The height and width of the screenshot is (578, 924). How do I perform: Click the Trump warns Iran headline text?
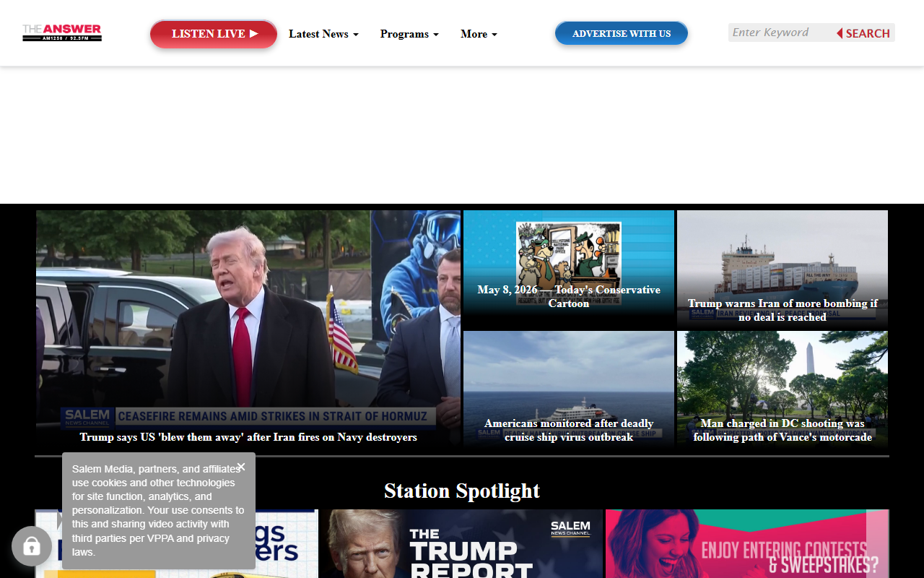point(783,310)
